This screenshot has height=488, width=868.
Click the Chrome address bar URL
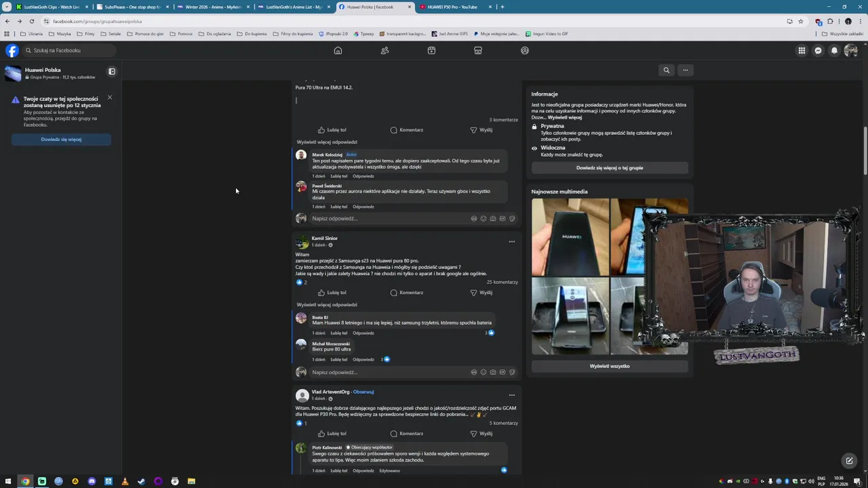click(x=98, y=21)
